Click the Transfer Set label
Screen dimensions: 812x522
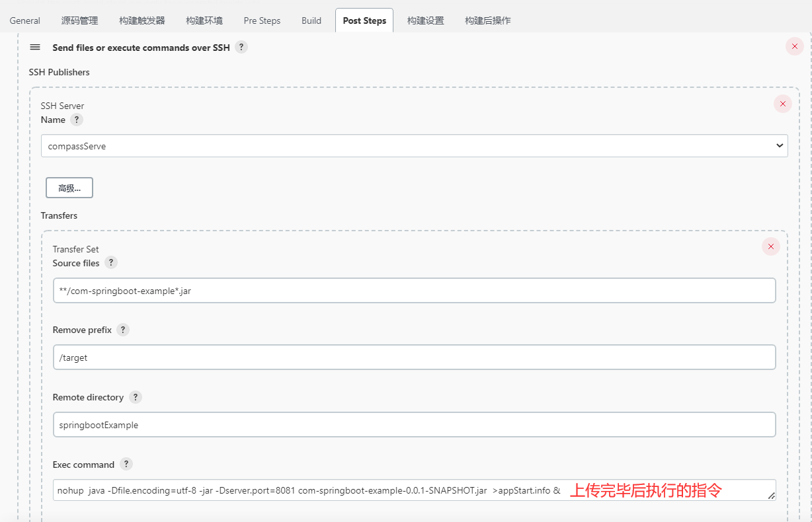click(76, 249)
